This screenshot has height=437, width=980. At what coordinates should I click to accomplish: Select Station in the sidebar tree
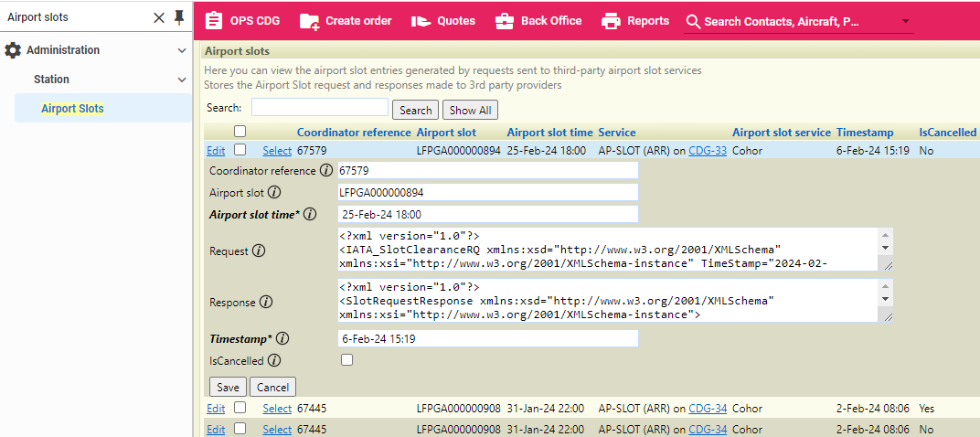pos(51,80)
